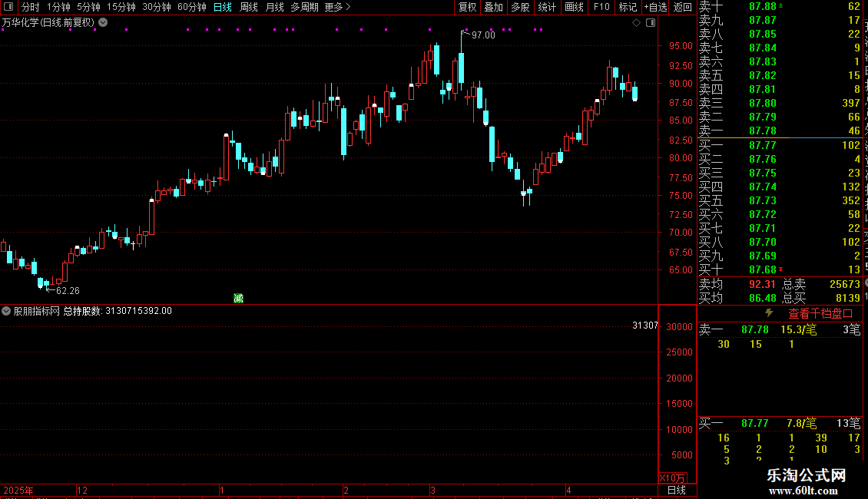Screen dimensions: 868x499
Task: Switch to 周线 weekly chart
Action: (x=249, y=7)
